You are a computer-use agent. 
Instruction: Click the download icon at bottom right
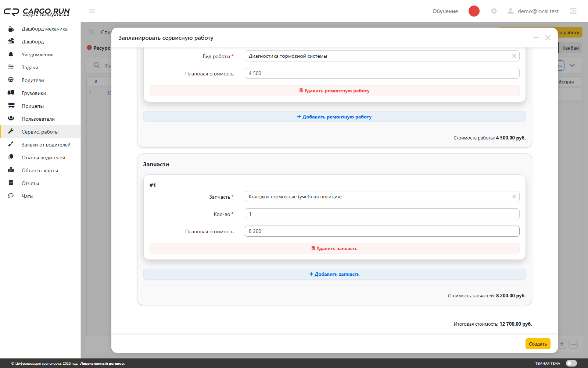click(562, 344)
